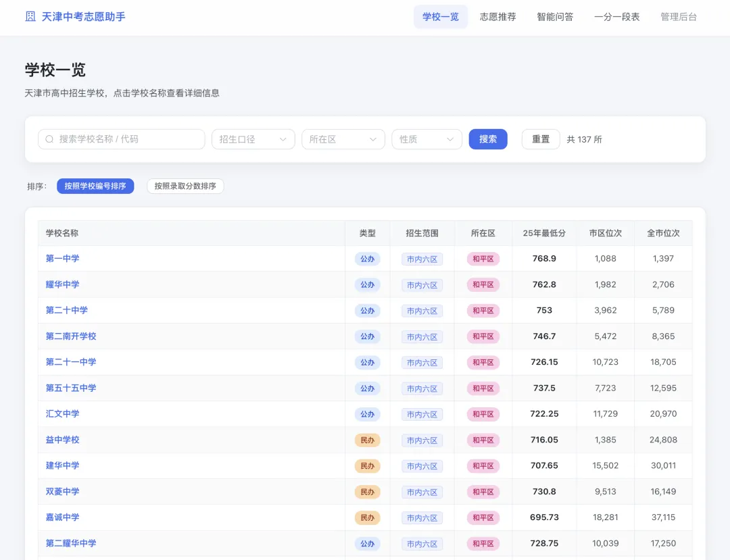
Task: Open 一分一段表 in navigation
Action: tap(617, 17)
